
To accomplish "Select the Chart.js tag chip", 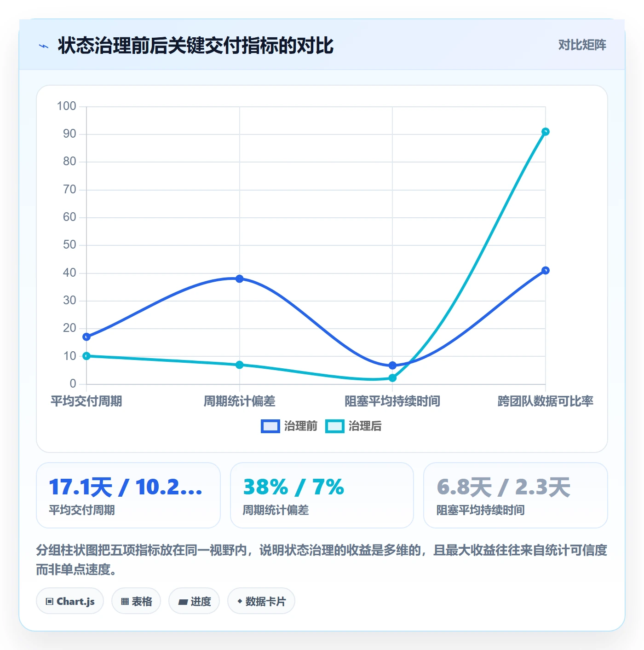I will coord(70,601).
